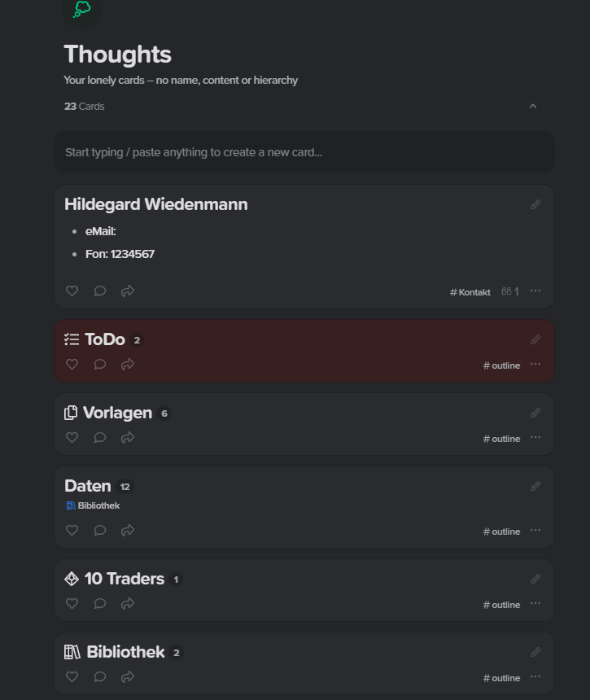Select the outline tag on 10 Traders
The image size is (590, 700).
coord(501,605)
